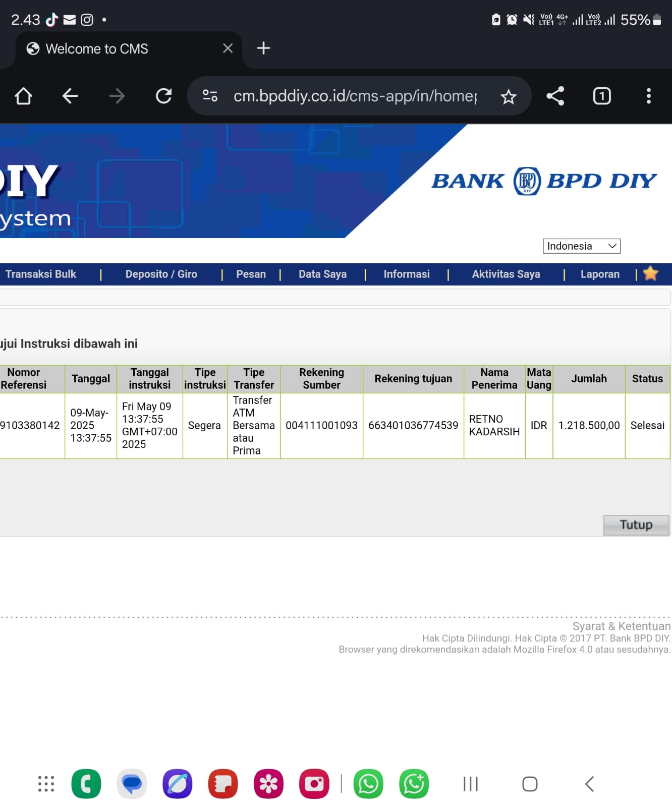Open the Transaksi Bulk menu
The image size is (672, 807).
coord(40,274)
